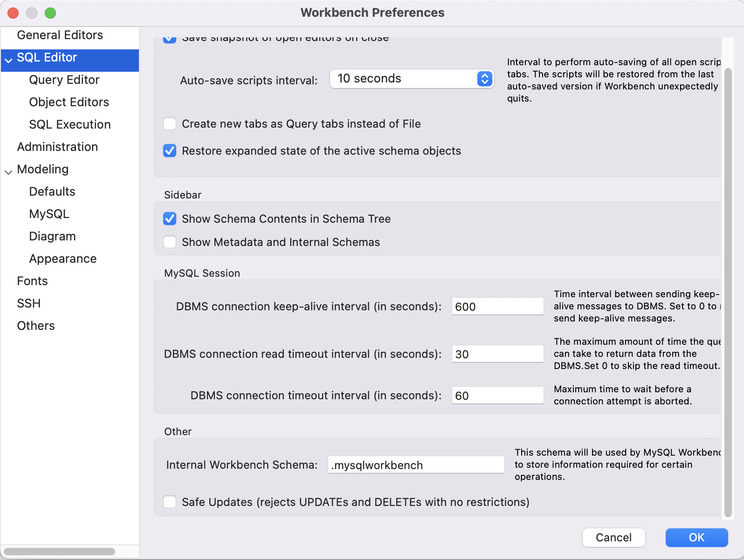Click the green zoom window button

[x=50, y=13]
